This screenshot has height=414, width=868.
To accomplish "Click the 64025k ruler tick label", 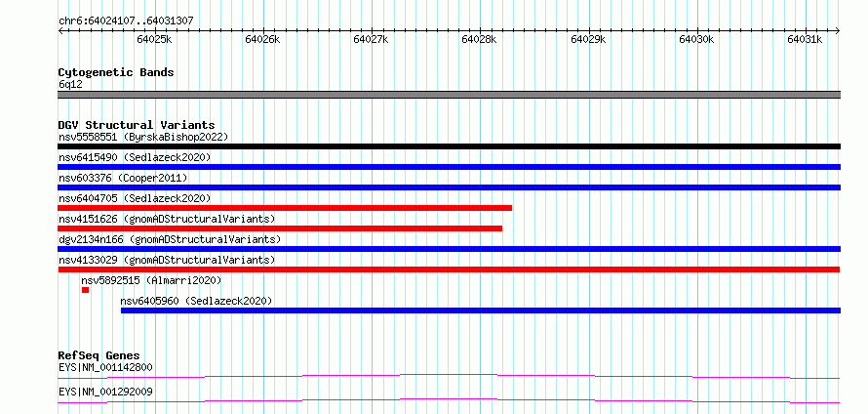I will [x=154, y=39].
